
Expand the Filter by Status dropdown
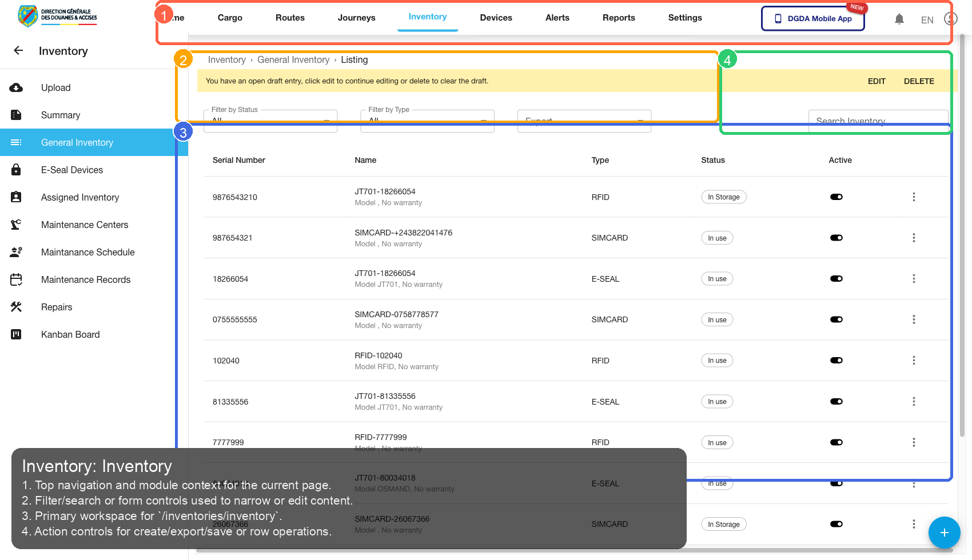(270, 121)
